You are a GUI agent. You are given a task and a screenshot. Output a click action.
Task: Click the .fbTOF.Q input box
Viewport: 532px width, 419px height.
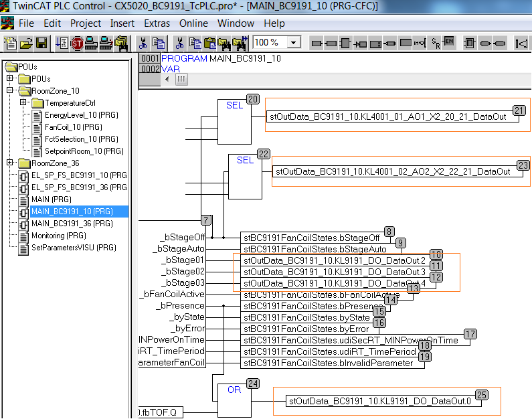161,412
